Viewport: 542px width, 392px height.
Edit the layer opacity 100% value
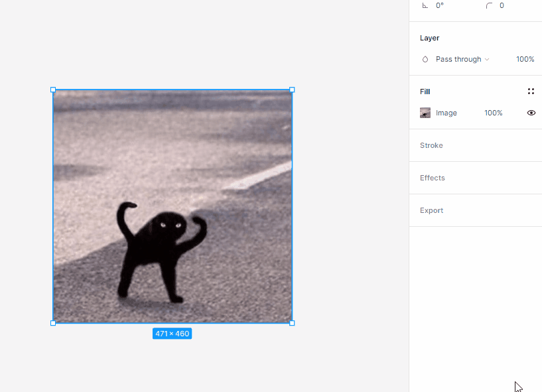(x=525, y=59)
